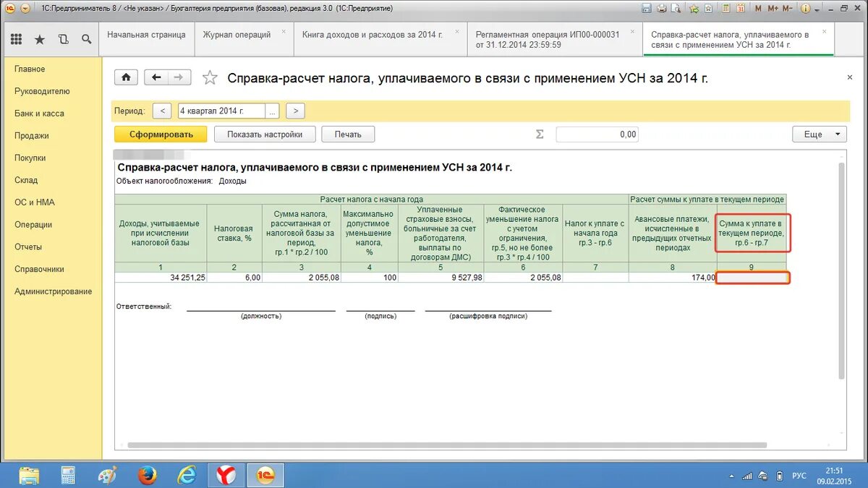Open the Руководителю section
868x488 pixels.
point(42,92)
